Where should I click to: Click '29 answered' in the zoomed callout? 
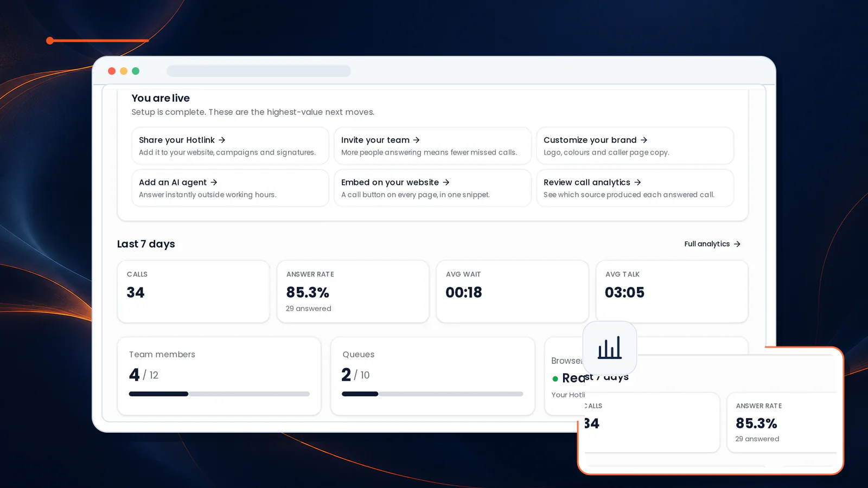pos(757,439)
